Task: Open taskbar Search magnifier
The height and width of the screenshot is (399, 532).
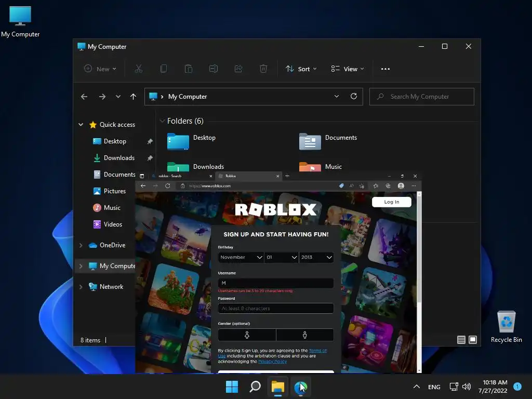Action: (255, 387)
